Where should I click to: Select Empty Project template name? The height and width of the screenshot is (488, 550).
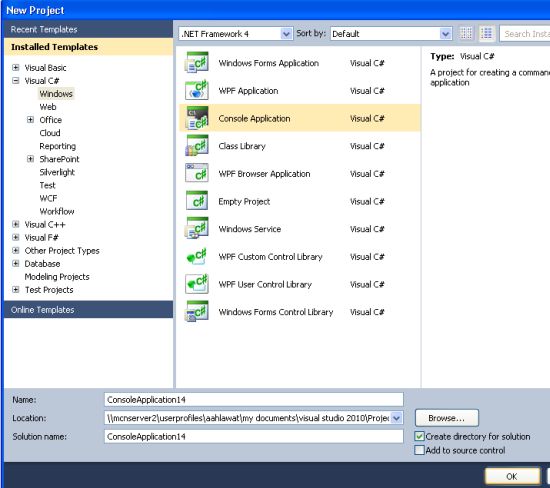(244, 201)
